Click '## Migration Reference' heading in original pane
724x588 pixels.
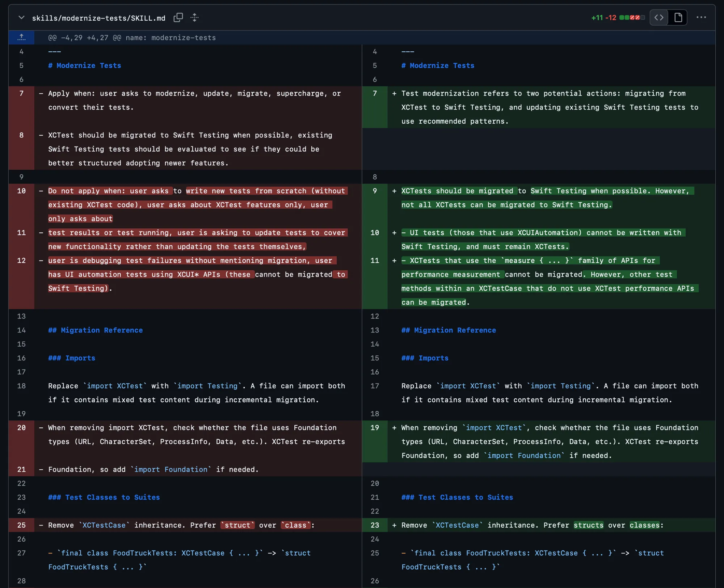[x=95, y=330]
